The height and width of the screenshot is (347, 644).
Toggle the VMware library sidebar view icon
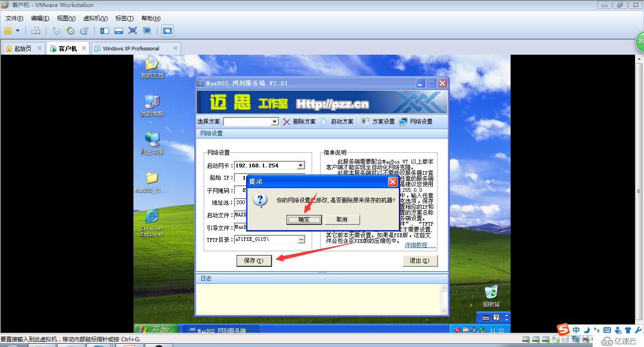click(x=105, y=31)
